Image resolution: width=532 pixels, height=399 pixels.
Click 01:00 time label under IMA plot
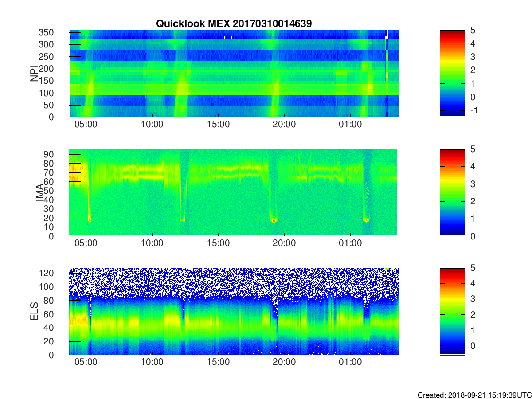(350, 243)
